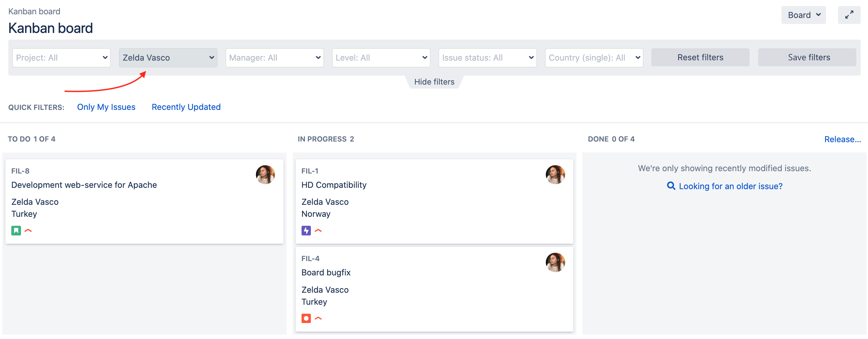The image size is (868, 339).
Task: Click priority arrow icon on FIL-1 card
Action: pos(318,230)
